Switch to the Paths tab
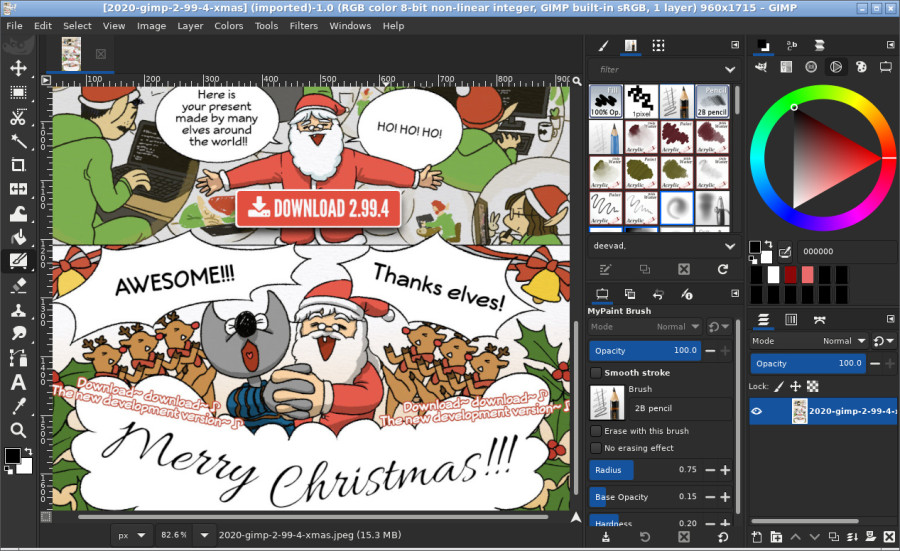The width and height of the screenshot is (900, 551). click(x=819, y=320)
